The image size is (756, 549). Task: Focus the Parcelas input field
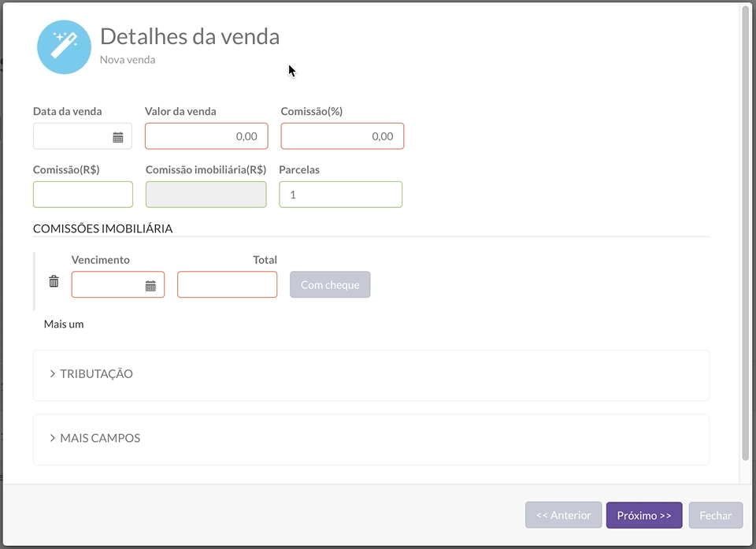click(x=340, y=195)
